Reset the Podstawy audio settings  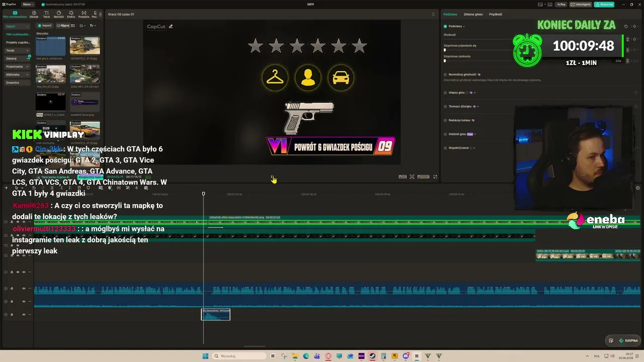[626, 26]
